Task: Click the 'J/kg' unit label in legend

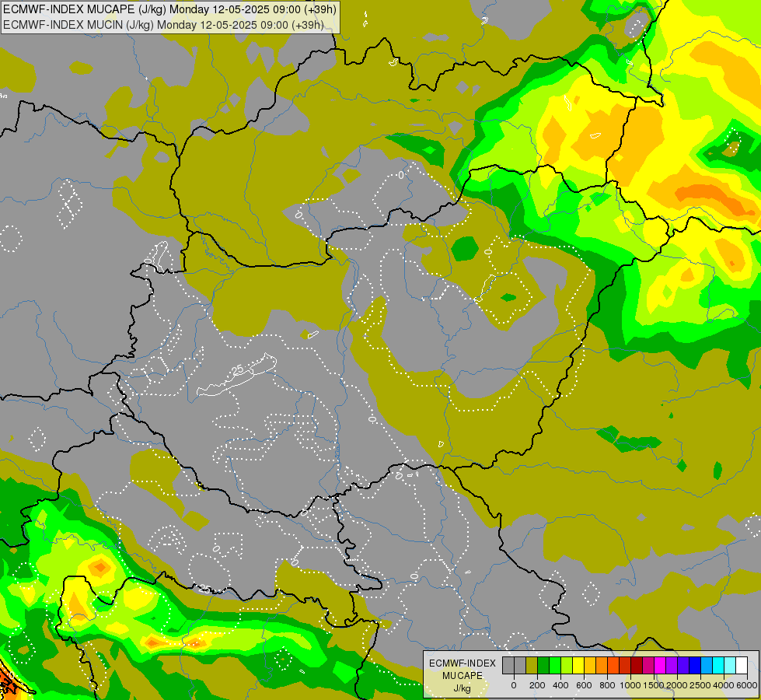Action: pyautogui.click(x=463, y=688)
